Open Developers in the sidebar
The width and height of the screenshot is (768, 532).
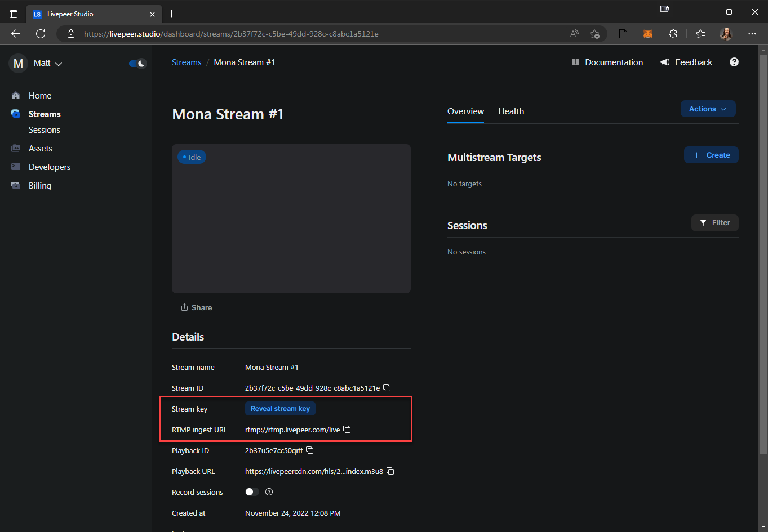click(50, 167)
